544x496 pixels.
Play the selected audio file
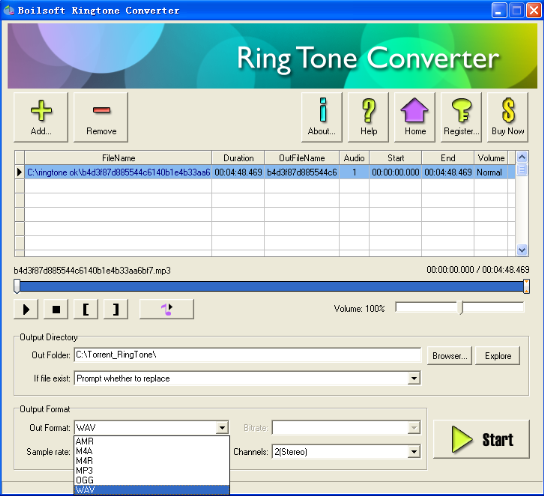click(26, 309)
